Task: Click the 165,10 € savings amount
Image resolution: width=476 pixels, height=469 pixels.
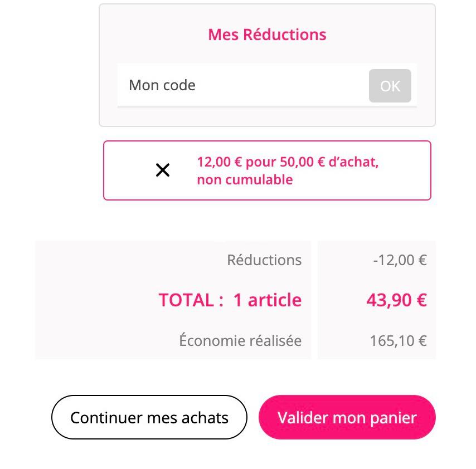Action: [x=399, y=341]
